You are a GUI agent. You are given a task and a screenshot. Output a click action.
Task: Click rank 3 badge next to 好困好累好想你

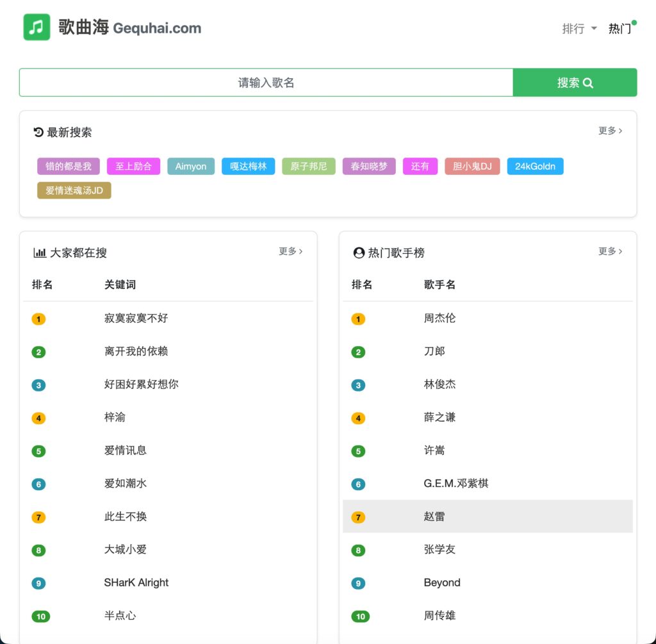[38, 385]
